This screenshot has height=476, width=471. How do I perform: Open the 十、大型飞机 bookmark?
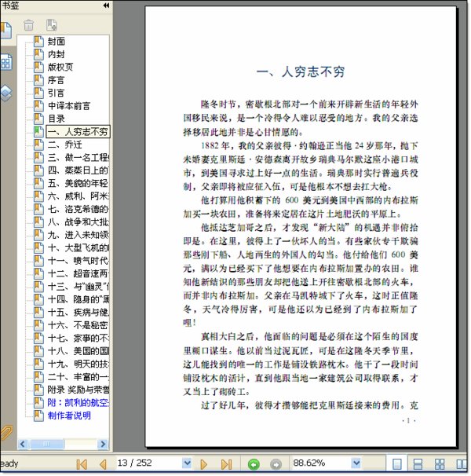click(78, 247)
